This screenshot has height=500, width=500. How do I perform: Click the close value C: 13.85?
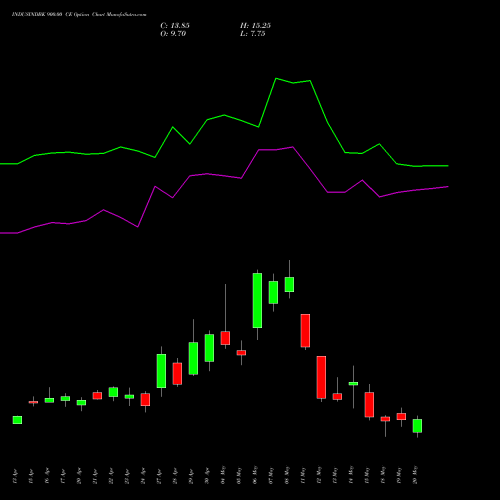175,25
